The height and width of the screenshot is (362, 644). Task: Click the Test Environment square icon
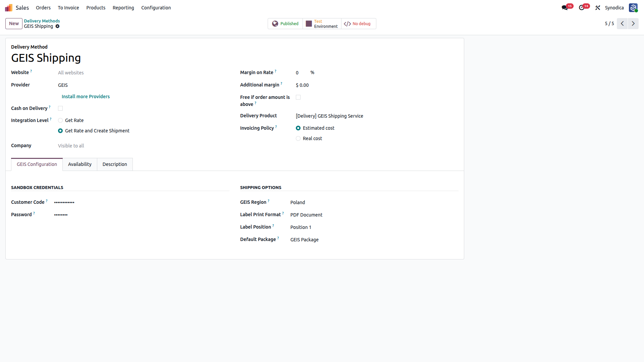point(309,24)
